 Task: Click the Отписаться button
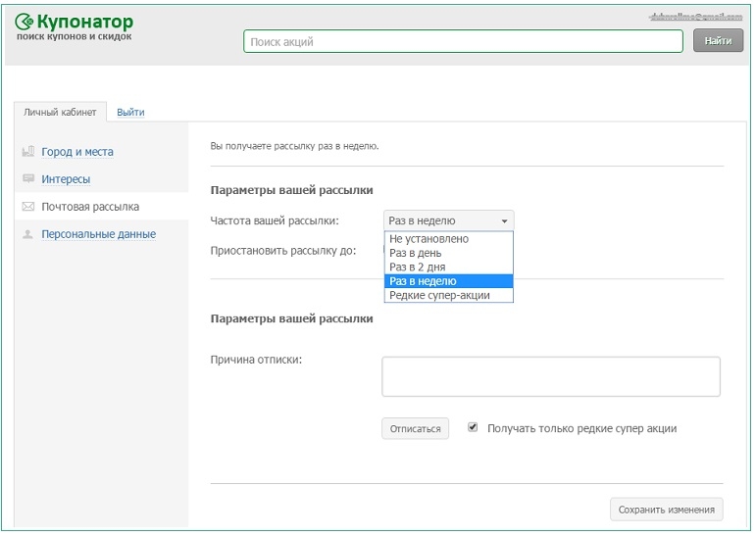tap(415, 428)
